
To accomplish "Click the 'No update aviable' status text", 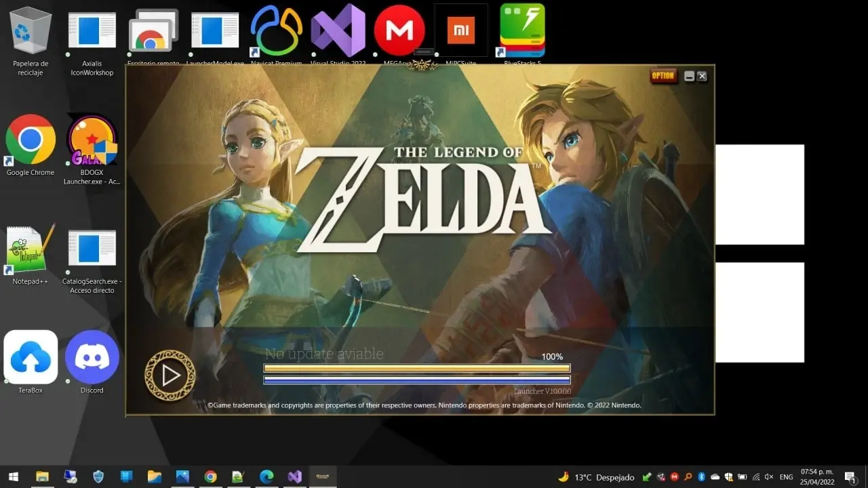I will tap(324, 354).
